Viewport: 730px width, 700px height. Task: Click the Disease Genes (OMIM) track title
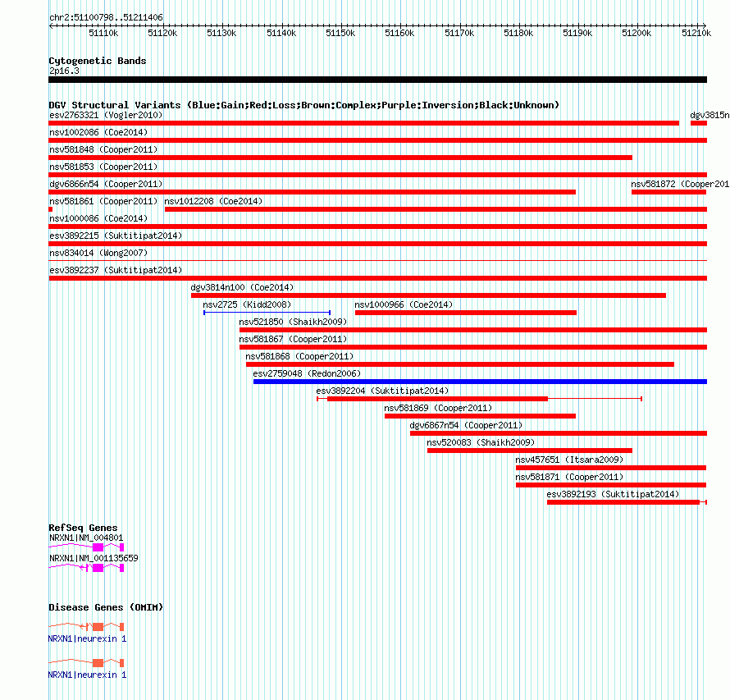point(106,607)
